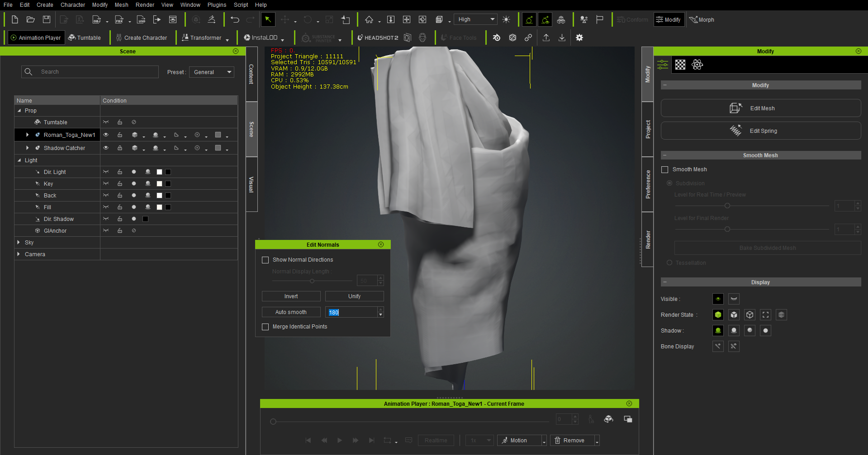
Task: Click the Auto smooth angle value field
Action: point(351,312)
